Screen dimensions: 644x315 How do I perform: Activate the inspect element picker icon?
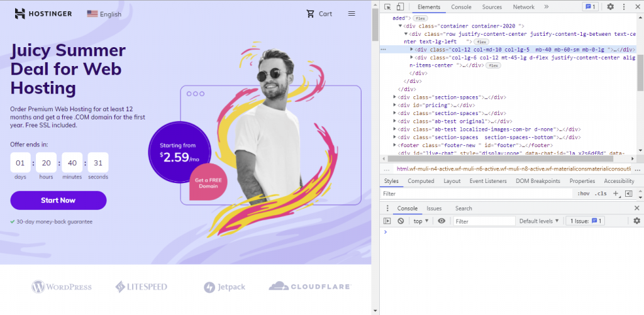387,7
